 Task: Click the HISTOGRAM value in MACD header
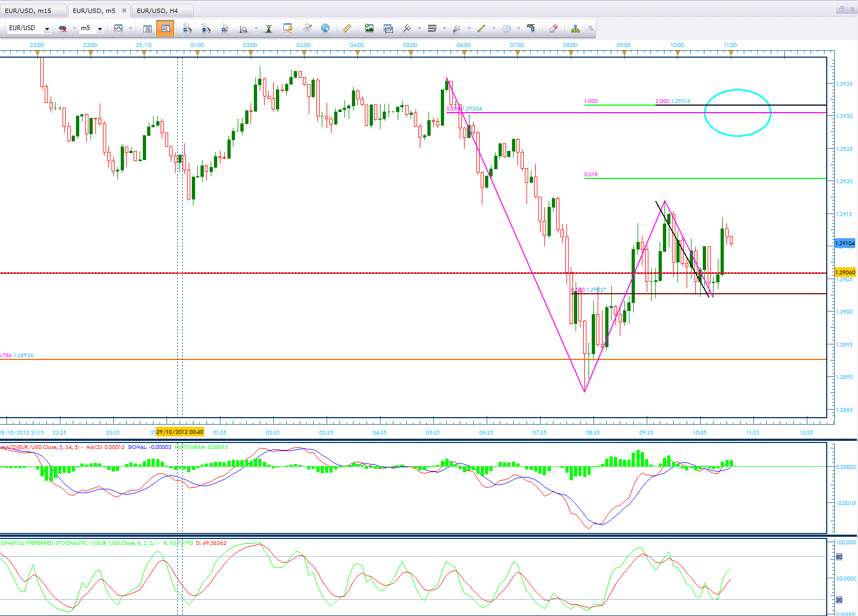click(x=202, y=447)
